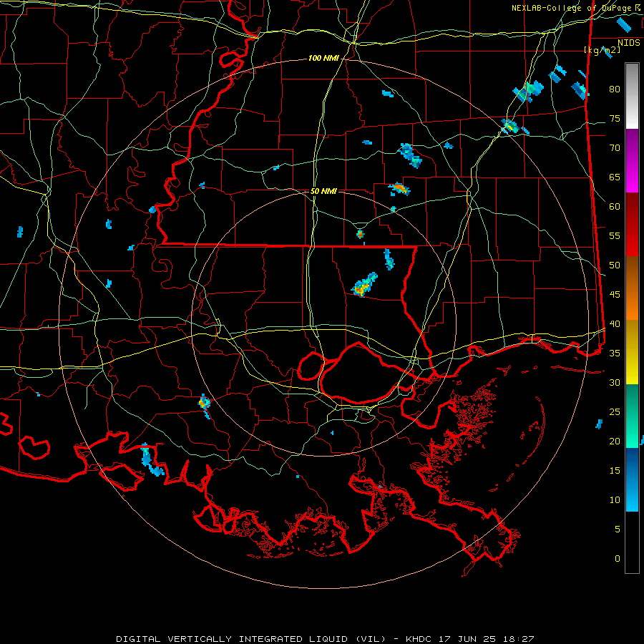Click the DIGITAL VERTICALLY INTEGRATED LIQUID caption
Image resolution: width=644 pixels, height=644 pixels.
coord(252,639)
